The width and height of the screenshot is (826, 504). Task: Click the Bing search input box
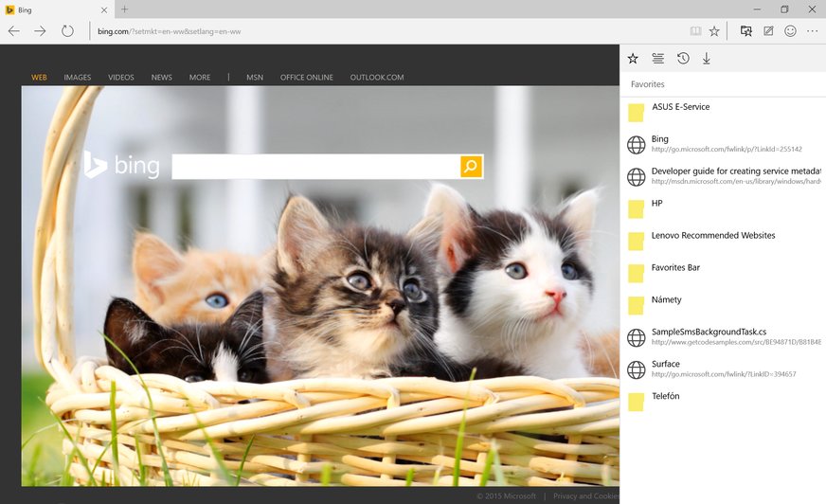point(315,168)
